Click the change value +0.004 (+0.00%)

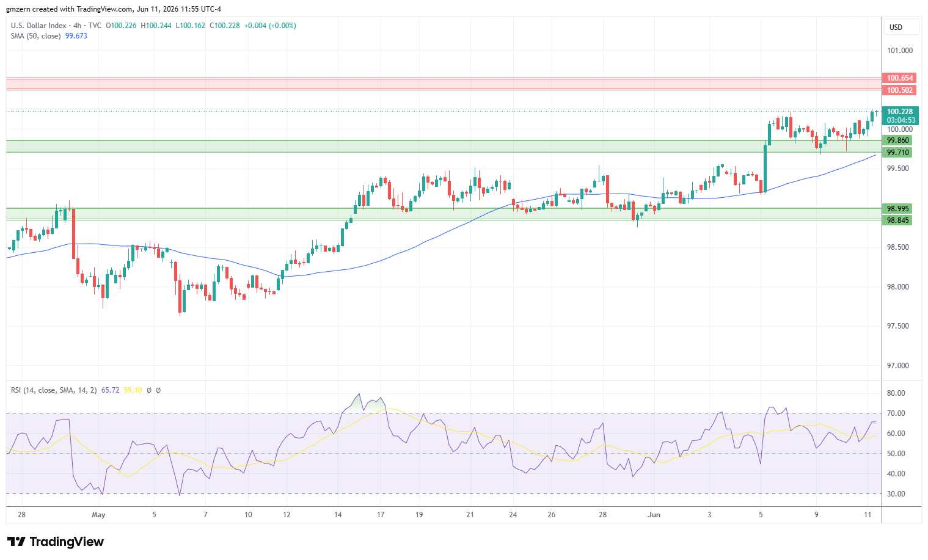(270, 26)
